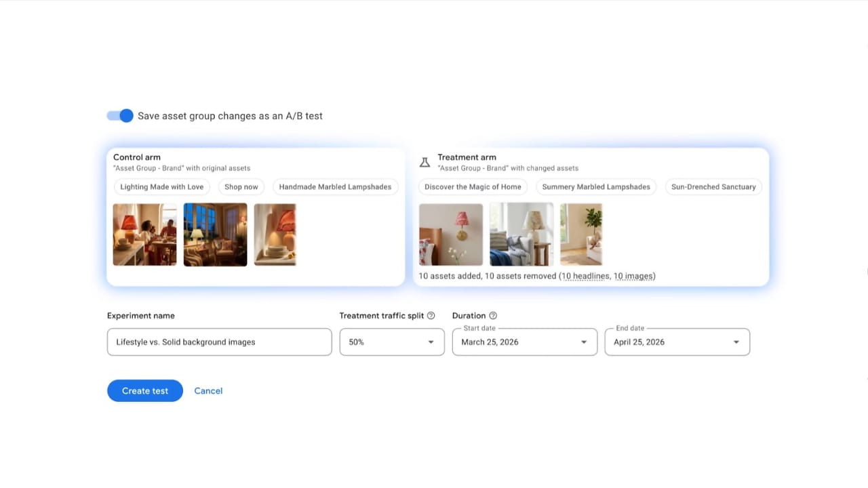
Task: Open treatment image of wall sconce lamp
Action: (x=451, y=235)
